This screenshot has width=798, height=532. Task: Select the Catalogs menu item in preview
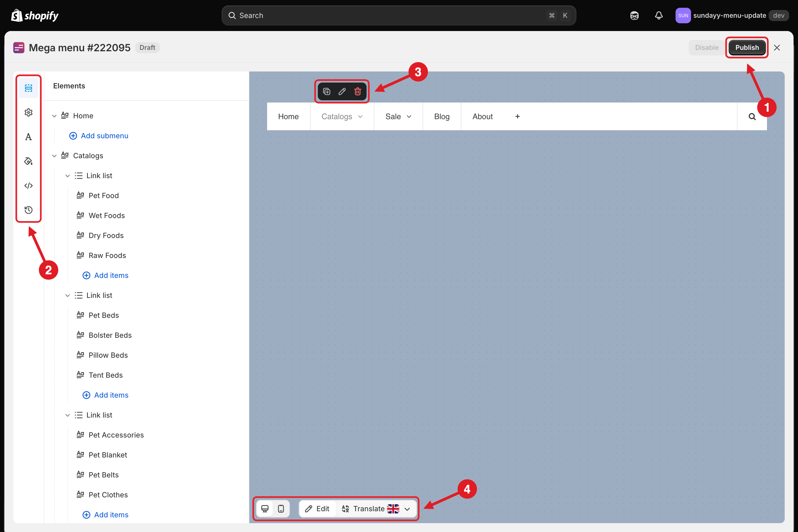click(x=342, y=116)
